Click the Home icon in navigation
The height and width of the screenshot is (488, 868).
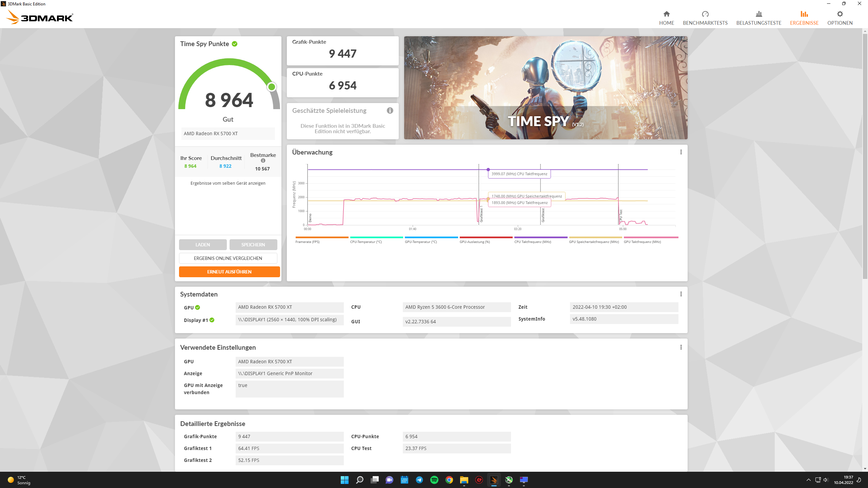coord(666,14)
